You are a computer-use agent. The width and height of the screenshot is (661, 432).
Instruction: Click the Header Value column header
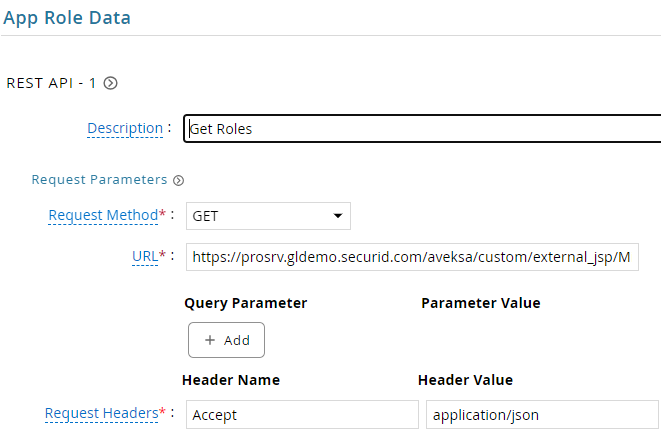coord(465,380)
